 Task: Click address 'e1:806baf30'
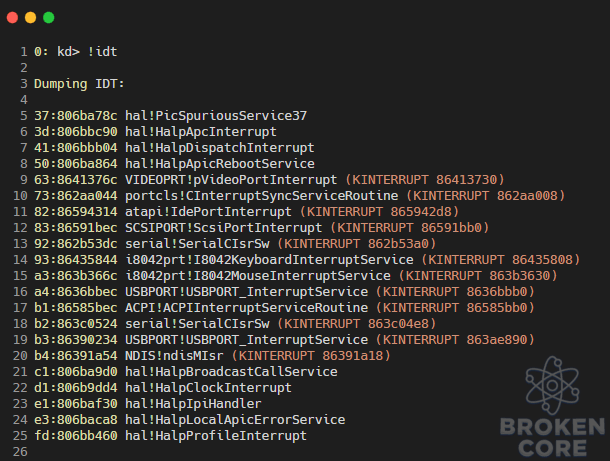click(x=75, y=404)
